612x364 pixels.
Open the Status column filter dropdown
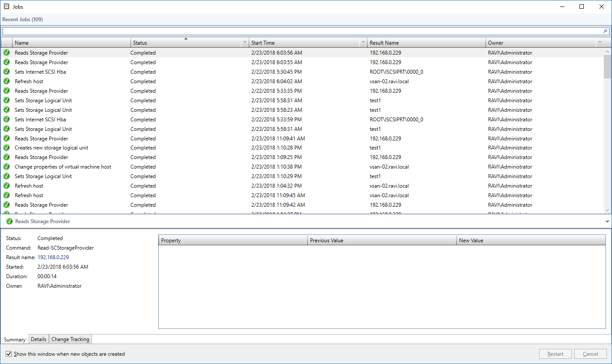[x=245, y=42]
